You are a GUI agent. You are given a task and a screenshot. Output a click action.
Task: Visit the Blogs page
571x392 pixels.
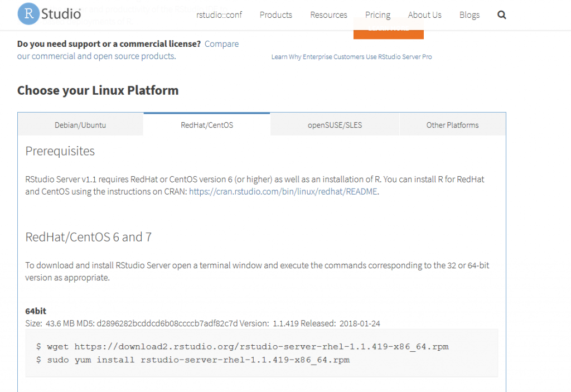tap(470, 15)
